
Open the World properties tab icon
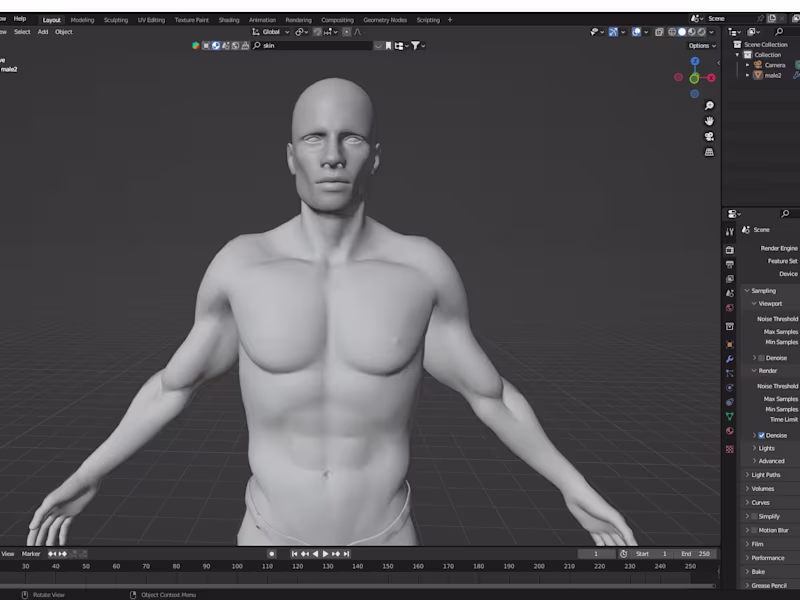[x=730, y=308]
